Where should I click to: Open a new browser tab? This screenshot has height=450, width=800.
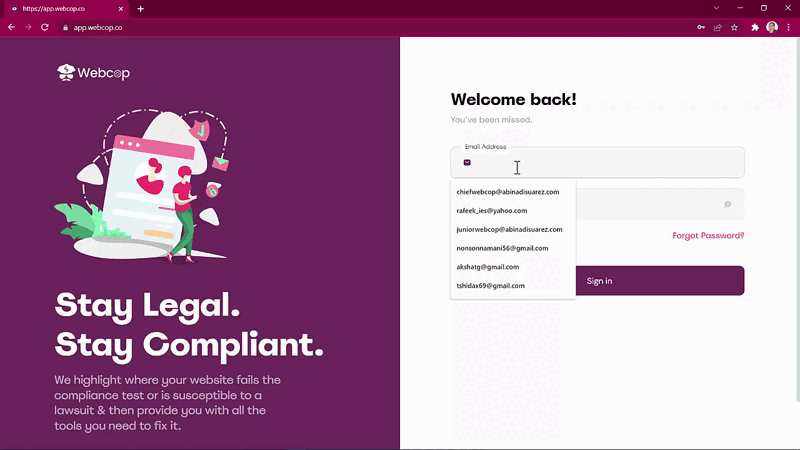tap(140, 9)
